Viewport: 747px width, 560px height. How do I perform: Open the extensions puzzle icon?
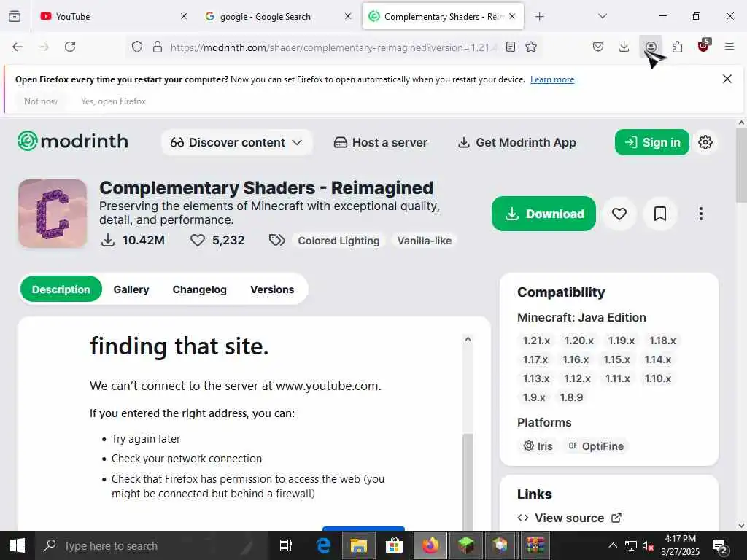(x=677, y=47)
